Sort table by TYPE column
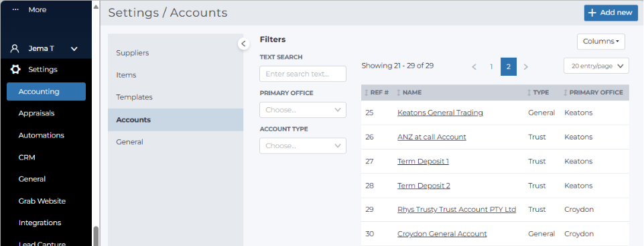This screenshot has height=246, width=644. coord(529,93)
